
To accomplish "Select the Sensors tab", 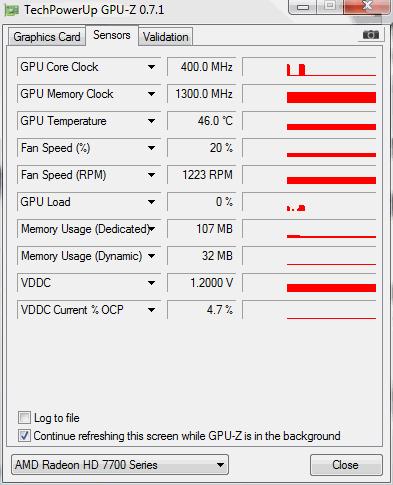I will [112, 35].
